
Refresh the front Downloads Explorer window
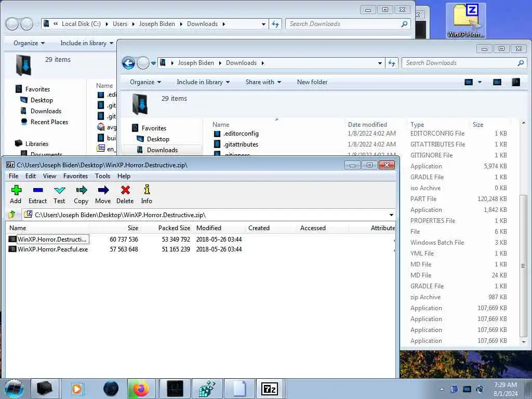click(x=392, y=63)
